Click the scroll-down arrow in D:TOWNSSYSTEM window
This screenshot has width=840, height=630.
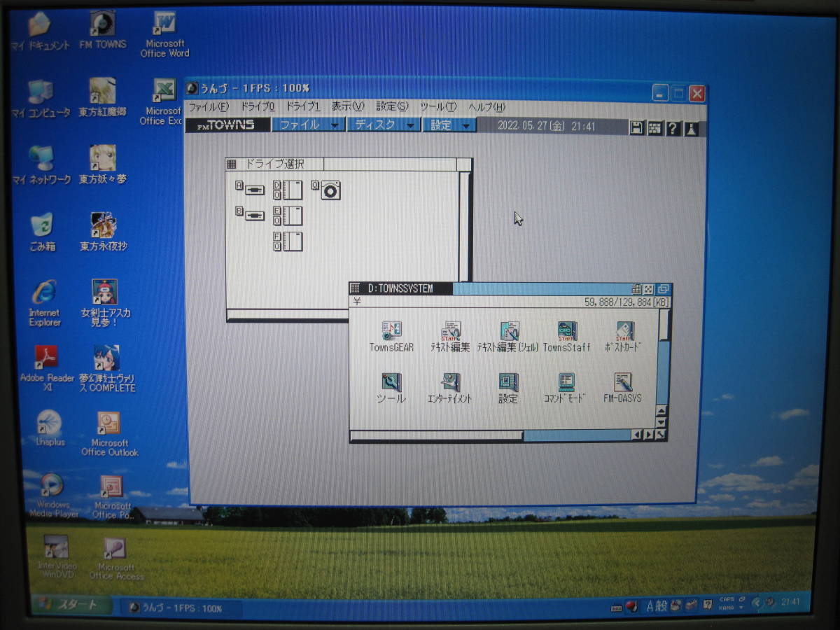coord(661,422)
